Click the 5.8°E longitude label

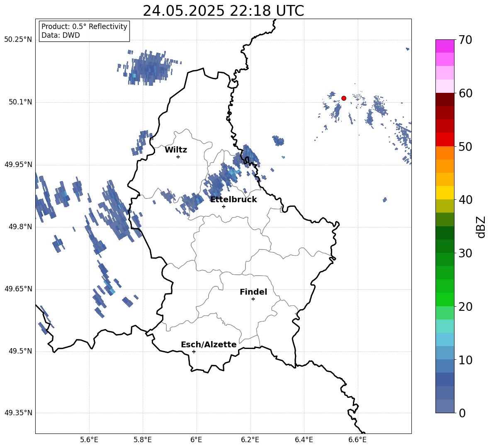pos(143,440)
